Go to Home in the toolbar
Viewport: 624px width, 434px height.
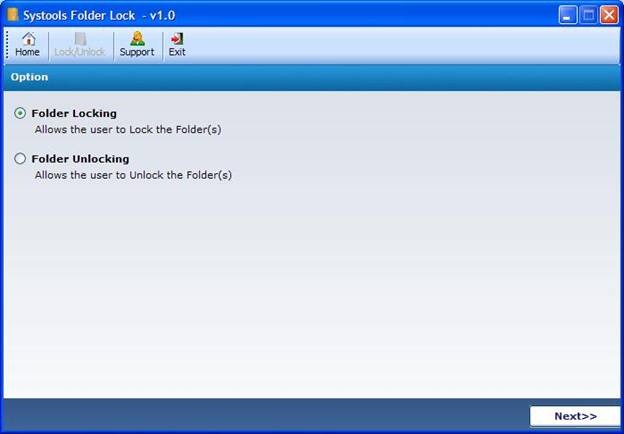27,45
